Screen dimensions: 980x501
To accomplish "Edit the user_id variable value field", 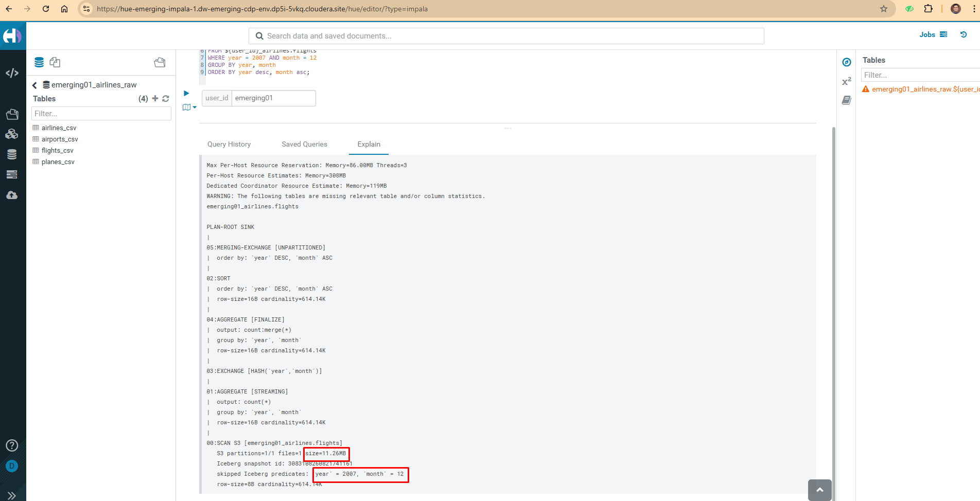I will (x=273, y=98).
